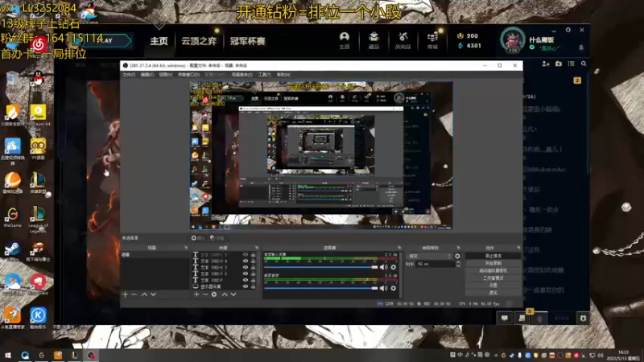Mute the desktop audio channel in OBS mixer
644x362 pixels.
pos(383,288)
